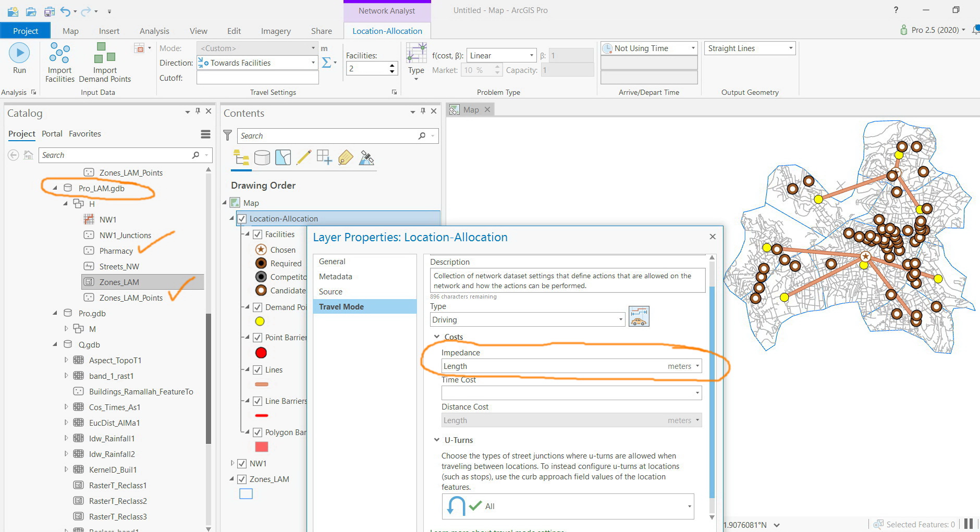Click the Catalog home icon
Image resolution: width=980 pixels, height=532 pixels.
coord(28,155)
